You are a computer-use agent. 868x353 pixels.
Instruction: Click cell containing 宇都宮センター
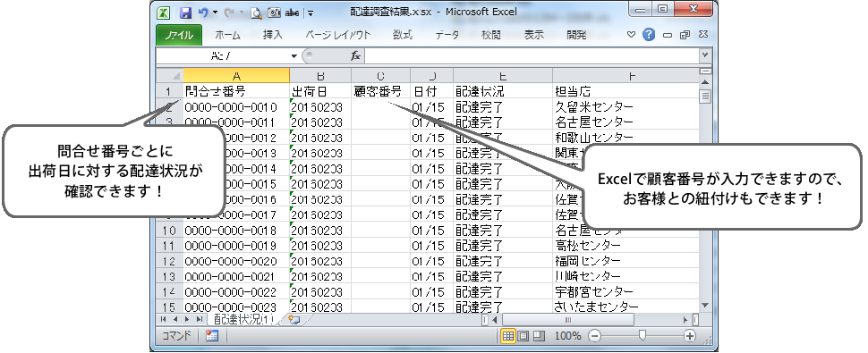coord(625,291)
